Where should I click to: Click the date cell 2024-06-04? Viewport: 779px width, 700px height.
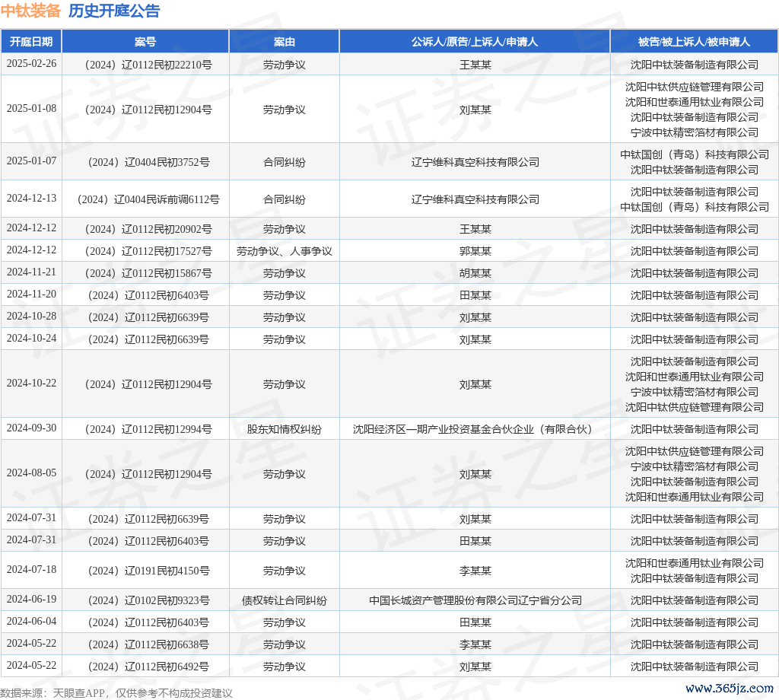coord(31,622)
